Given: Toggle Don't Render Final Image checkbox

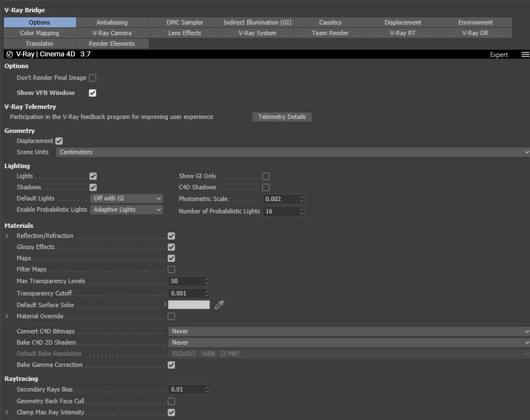Looking at the screenshot, I should click(x=92, y=78).
